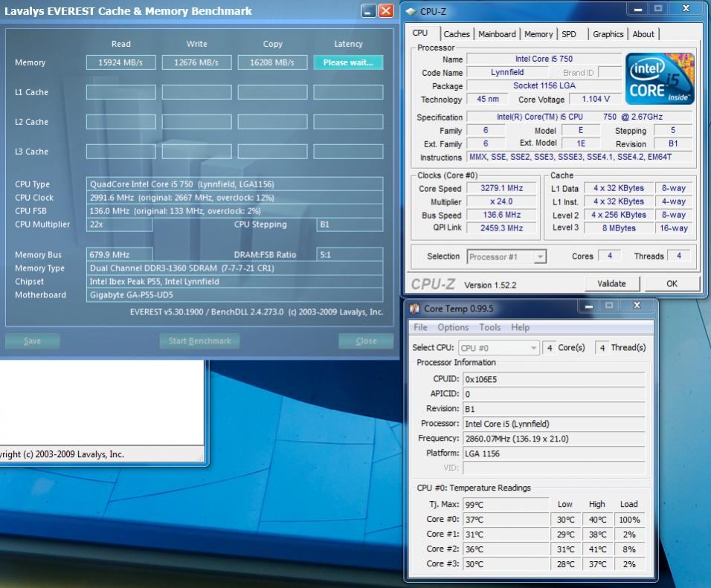Click the empty L3 Cache Latency field

[x=348, y=152]
